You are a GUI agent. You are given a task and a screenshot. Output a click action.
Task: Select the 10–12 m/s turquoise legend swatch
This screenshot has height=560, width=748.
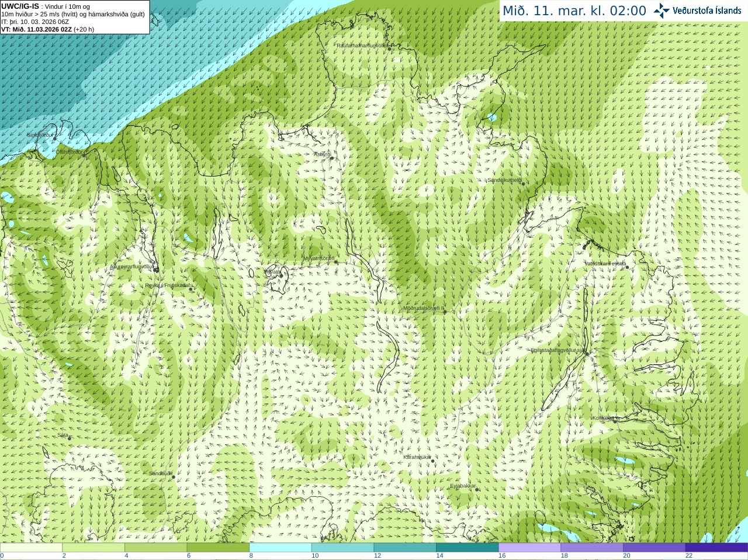point(342,548)
